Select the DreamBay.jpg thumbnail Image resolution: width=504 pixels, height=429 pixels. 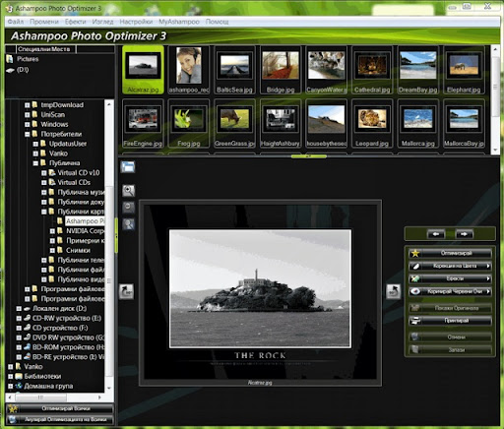click(x=418, y=70)
